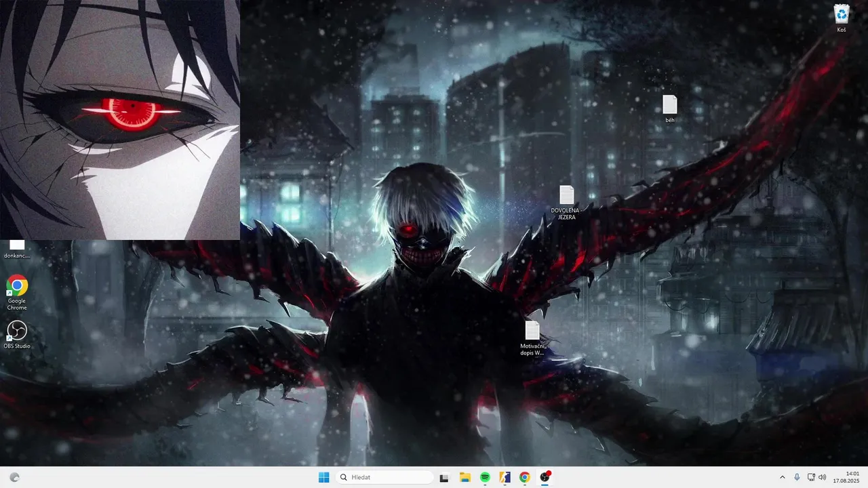Open the volume control tray icon
Screen dimensions: 868x488
click(823, 477)
